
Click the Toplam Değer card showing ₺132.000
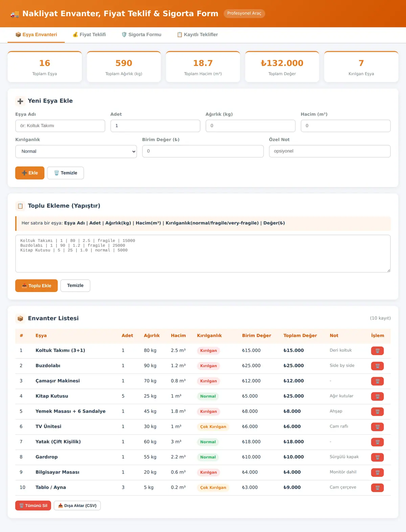pyautogui.click(x=282, y=67)
